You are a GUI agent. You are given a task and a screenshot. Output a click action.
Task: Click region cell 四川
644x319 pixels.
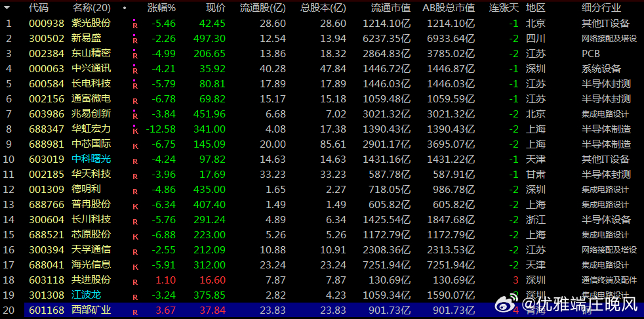point(536,38)
